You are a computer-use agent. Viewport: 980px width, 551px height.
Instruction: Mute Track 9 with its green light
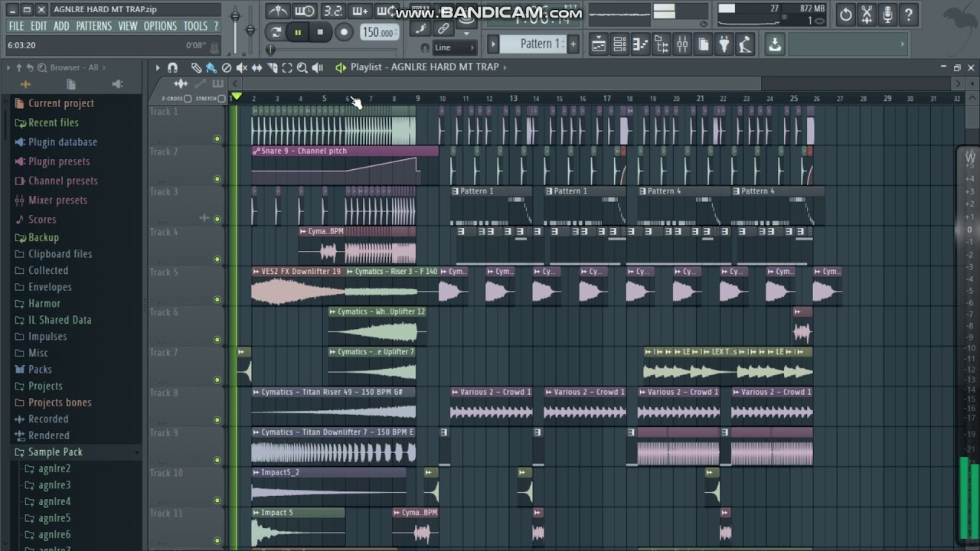point(217,460)
